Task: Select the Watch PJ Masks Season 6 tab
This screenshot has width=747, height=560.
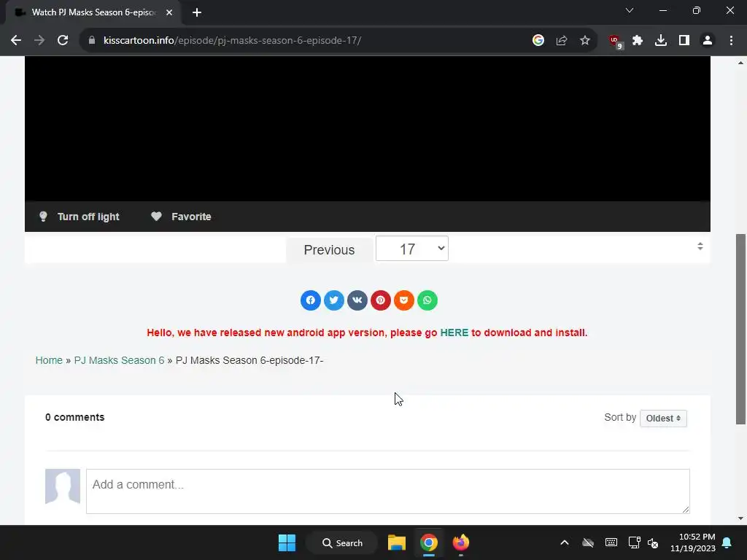Action: 93,12
